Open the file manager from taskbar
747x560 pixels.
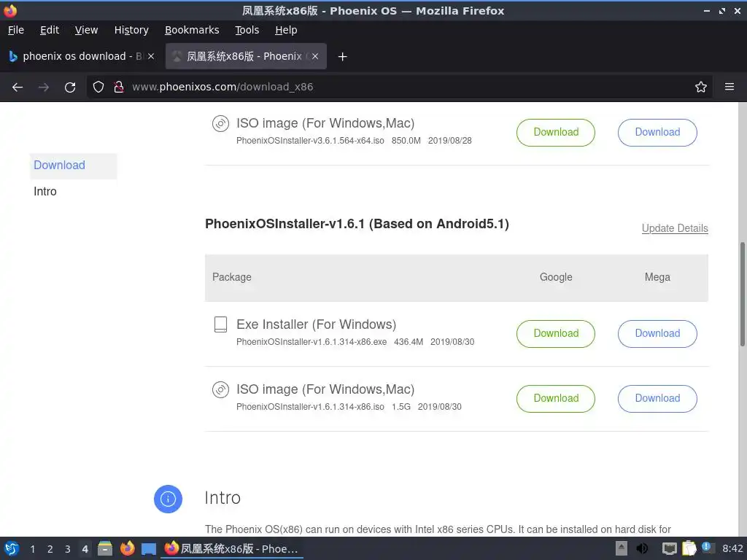tap(105, 549)
